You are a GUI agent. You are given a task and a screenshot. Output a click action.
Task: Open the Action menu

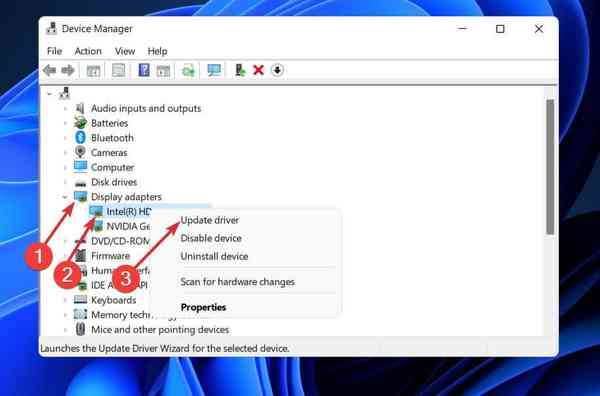point(88,51)
